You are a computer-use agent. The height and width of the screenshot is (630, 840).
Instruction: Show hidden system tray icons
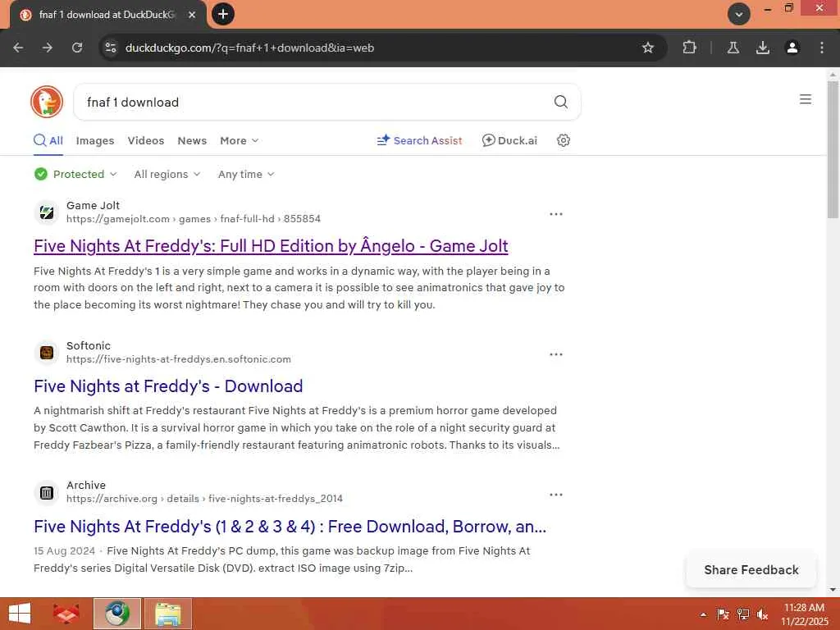click(703, 614)
